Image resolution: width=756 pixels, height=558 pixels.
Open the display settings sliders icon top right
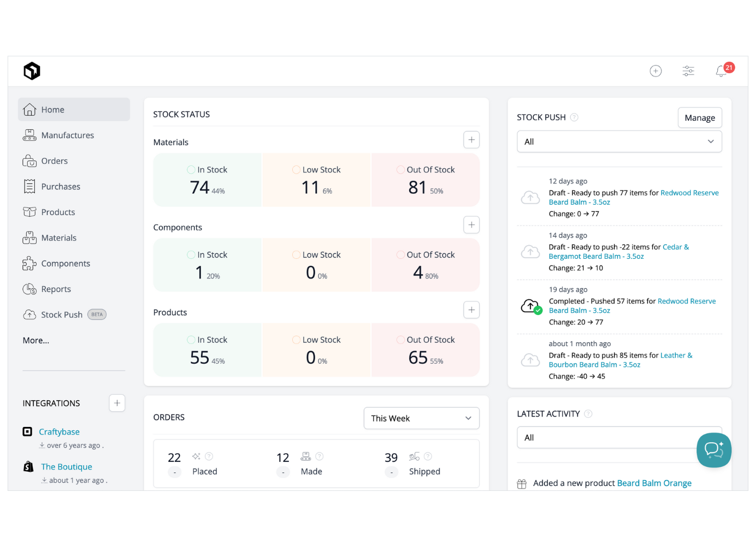[x=688, y=71]
